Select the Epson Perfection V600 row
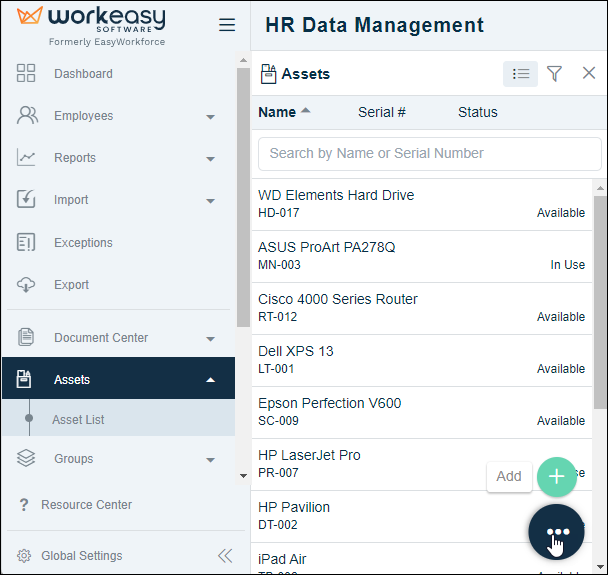608x575 pixels. click(421, 412)
